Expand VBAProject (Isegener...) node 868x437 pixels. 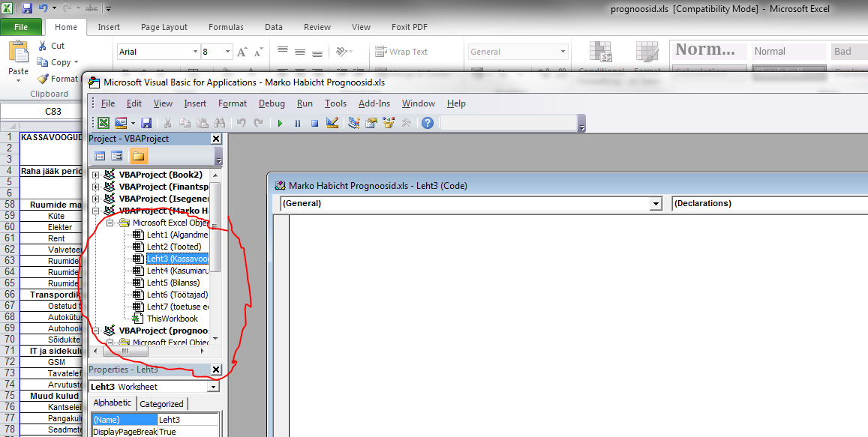pyautogui.click(x=96, y=199)
